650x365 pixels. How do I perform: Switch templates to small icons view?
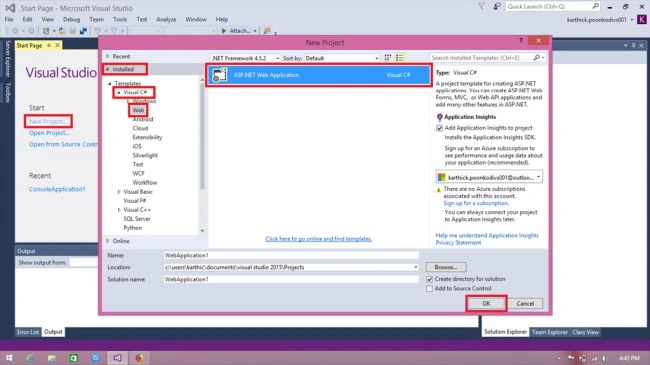click(388, 58)
